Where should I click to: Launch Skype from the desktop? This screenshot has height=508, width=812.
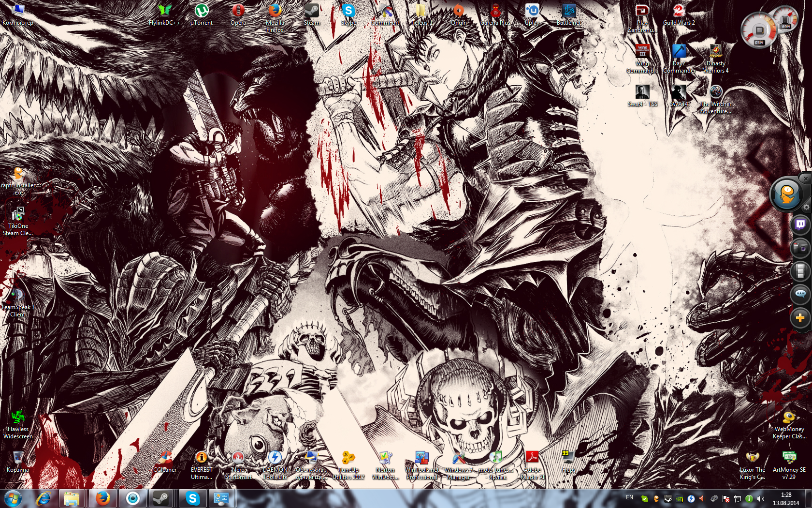[348, 15]
